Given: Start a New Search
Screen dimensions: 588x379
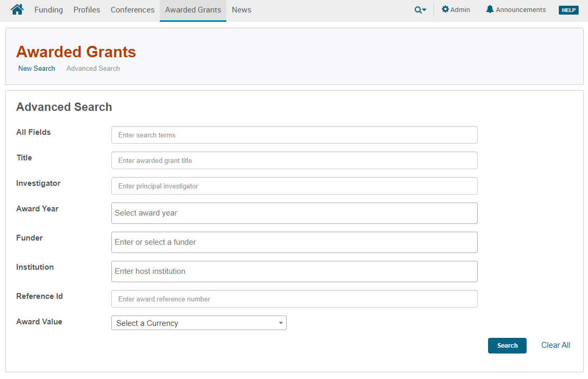Looking at the screenshot, I should (36, 68).
